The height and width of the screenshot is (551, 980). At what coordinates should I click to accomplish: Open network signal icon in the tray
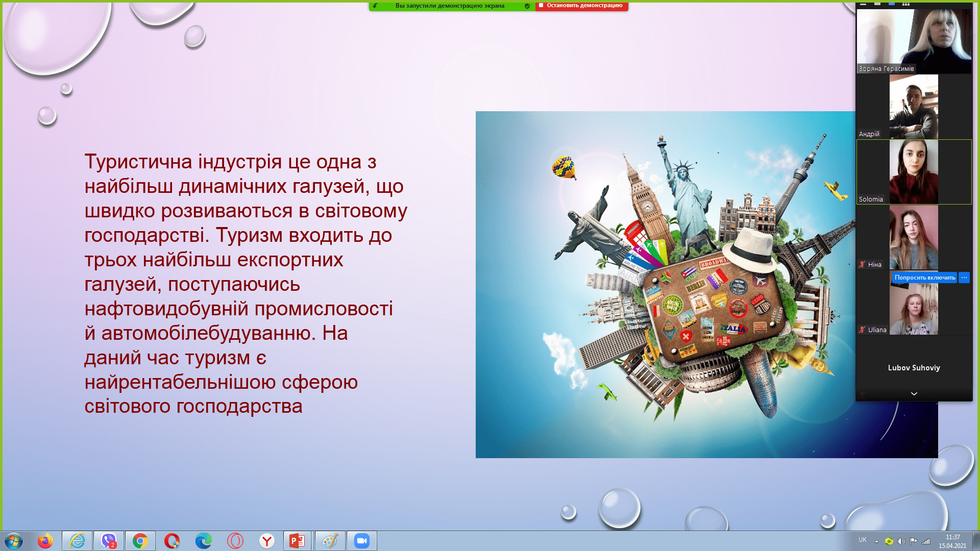pyautogui.click(x=926, y=541)
